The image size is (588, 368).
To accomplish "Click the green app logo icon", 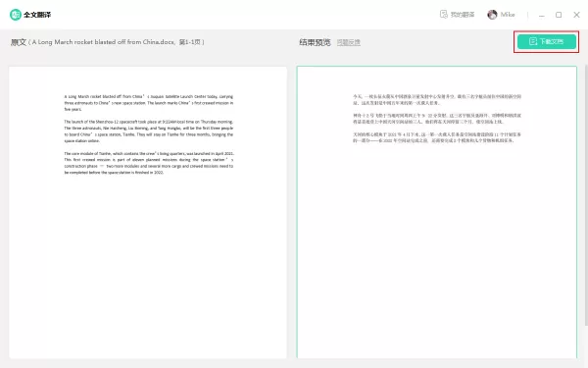I will (x=16, y=15).
